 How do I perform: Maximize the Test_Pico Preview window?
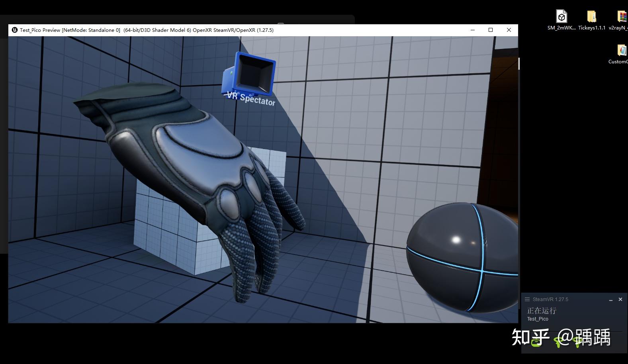491,30
